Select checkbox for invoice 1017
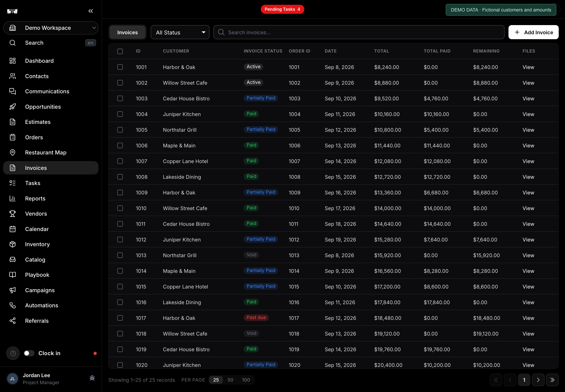Screen dimensions: 565x392 [120, 318]
